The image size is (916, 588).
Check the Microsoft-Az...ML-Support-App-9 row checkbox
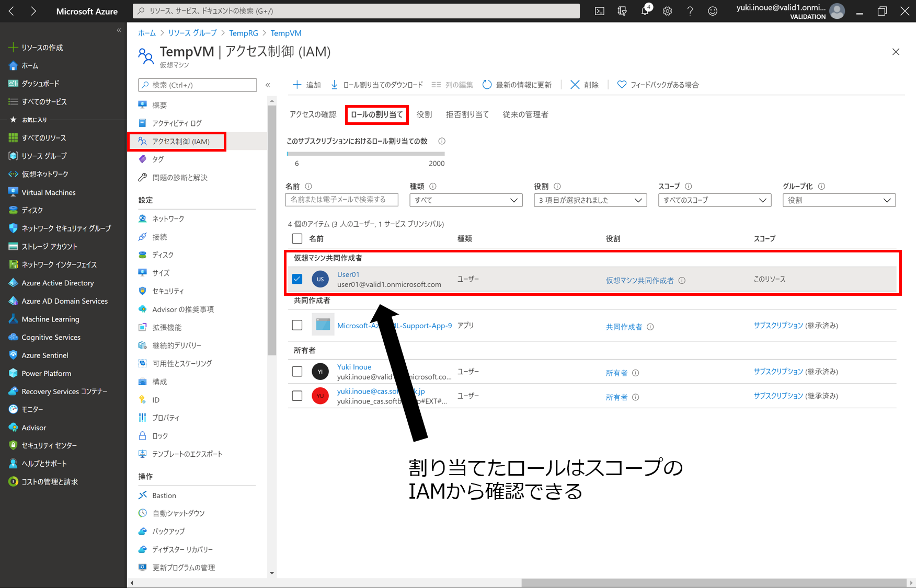(x=297, y=325)
